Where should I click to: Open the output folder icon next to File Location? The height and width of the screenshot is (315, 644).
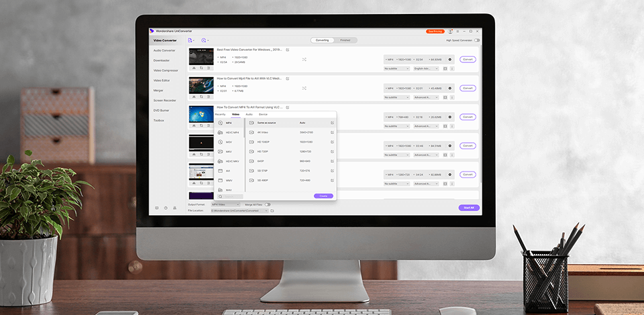(272, 211)
